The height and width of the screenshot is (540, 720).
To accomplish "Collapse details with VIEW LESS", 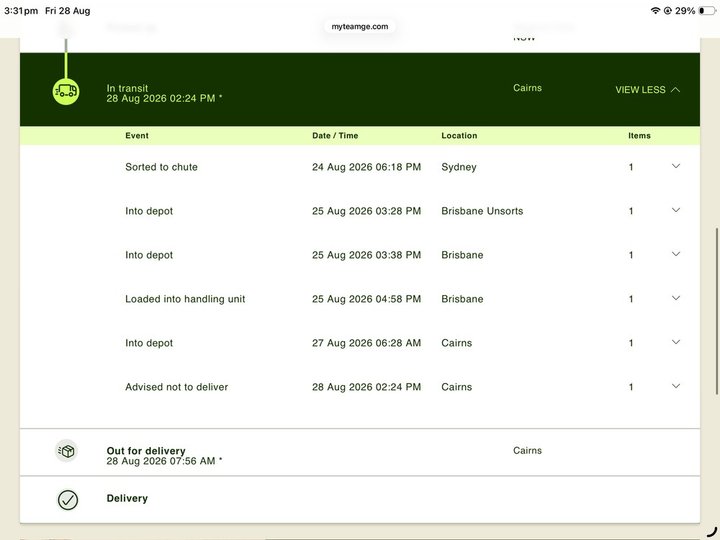I will (647, 90).
